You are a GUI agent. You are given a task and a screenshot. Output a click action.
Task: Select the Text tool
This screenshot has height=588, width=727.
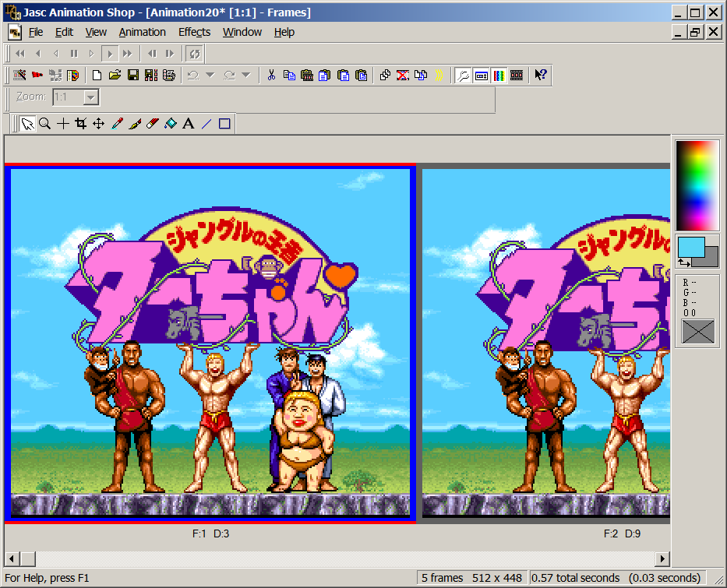click(189, 124)
